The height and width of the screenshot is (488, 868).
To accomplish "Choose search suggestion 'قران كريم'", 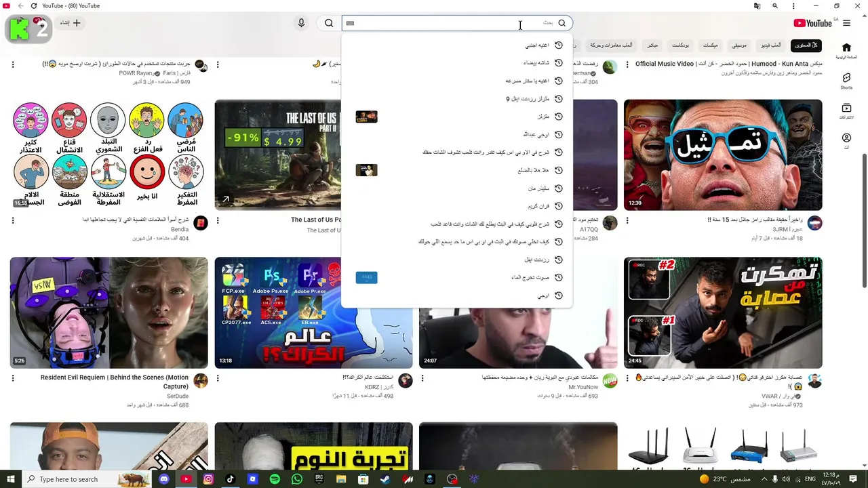I will [x=457, y=206].
